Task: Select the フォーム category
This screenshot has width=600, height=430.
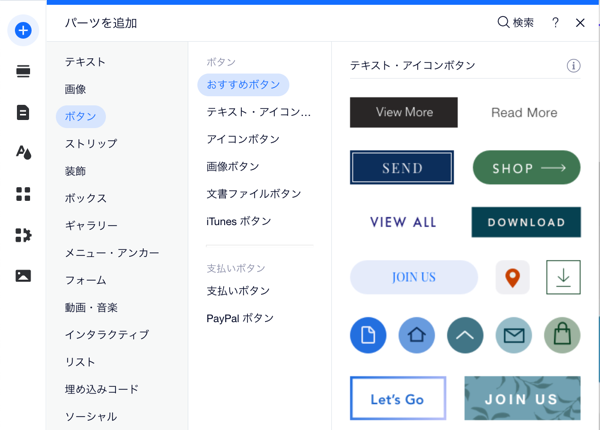Action: coord(86,280)
